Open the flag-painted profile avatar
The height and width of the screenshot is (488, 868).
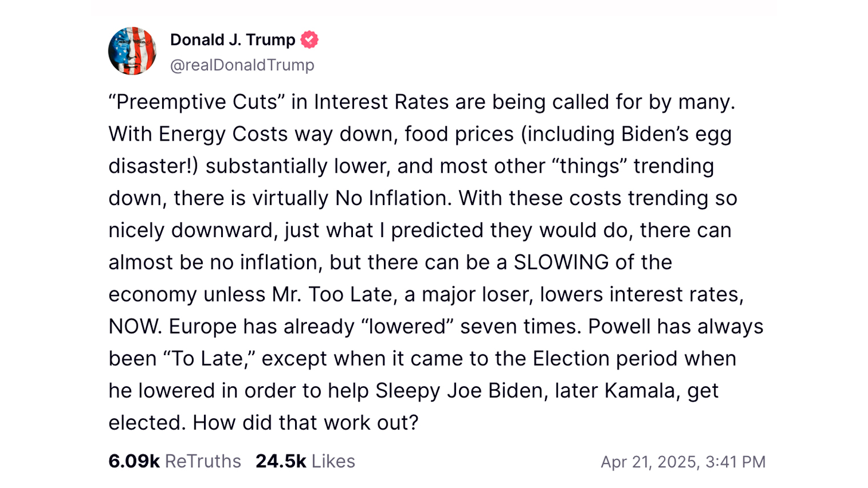132,51
